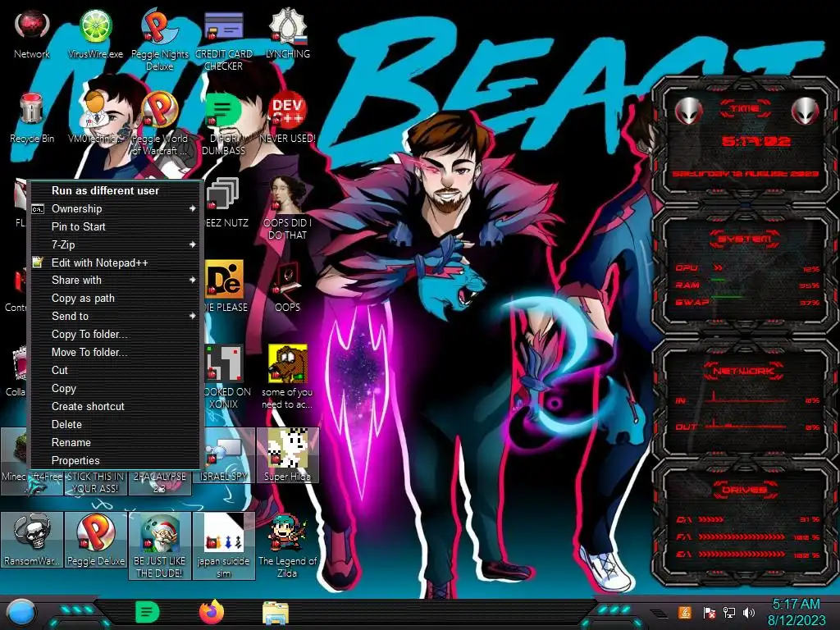Open the Network desktop icon
This screenshot has height=630, width=840.
click(32, 33)
